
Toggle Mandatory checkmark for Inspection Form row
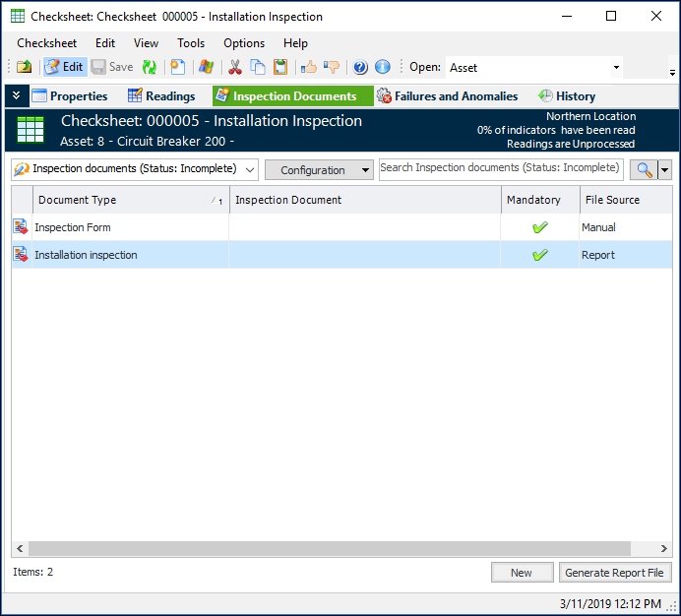click(539, 227)
